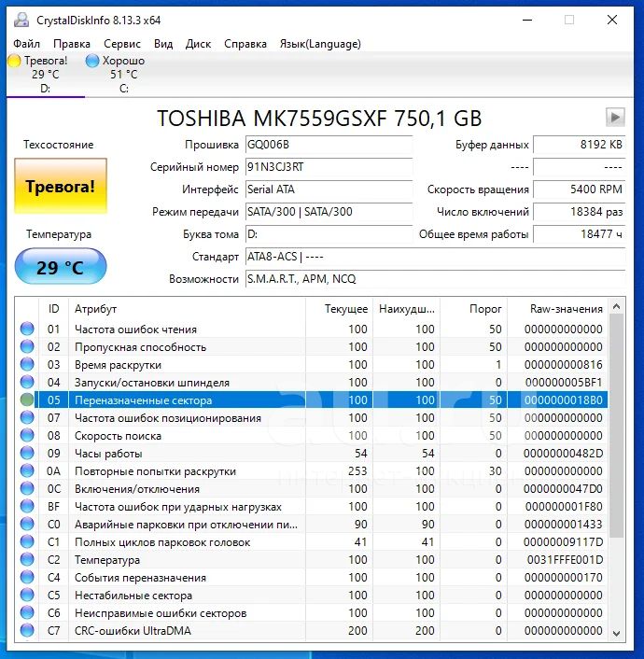644x659 pixels.
Task: Click status circle for attribute C6 row
Action: pos(27,612)
